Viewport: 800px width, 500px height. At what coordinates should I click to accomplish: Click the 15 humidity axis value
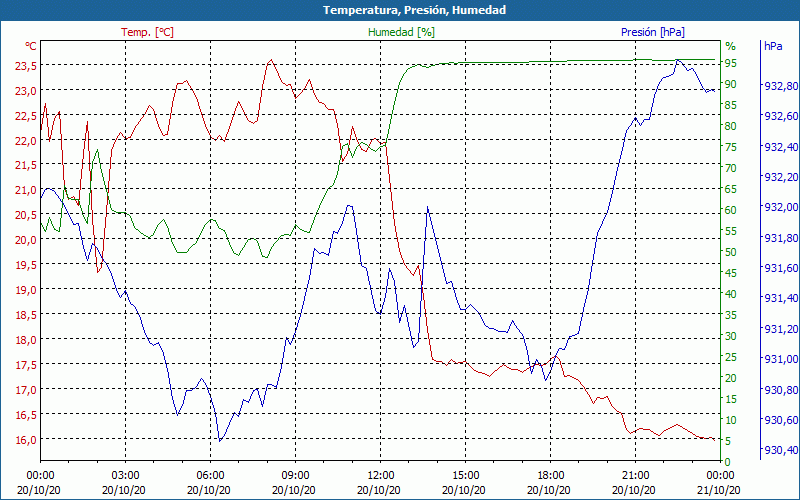[x=731, y=399]
